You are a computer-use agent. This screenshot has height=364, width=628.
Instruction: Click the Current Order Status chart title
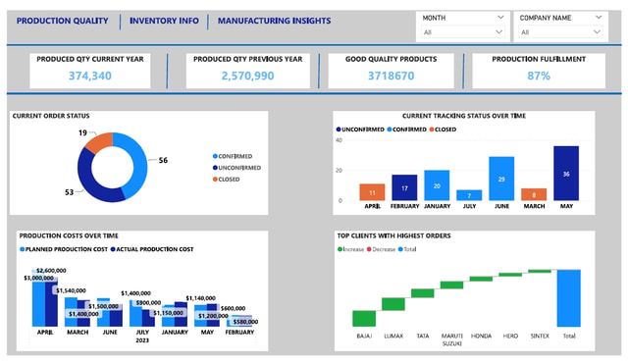(x=51, y=116)
